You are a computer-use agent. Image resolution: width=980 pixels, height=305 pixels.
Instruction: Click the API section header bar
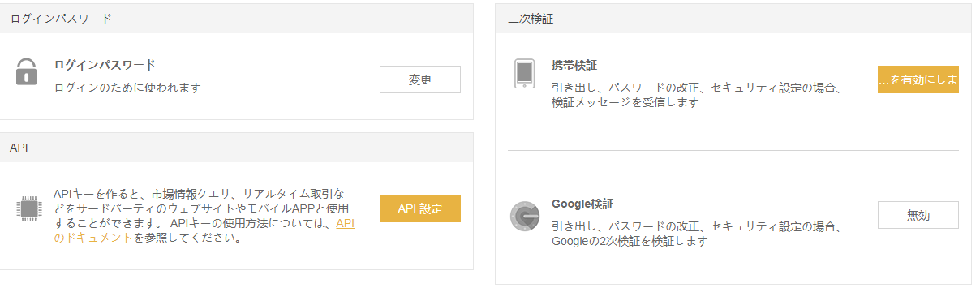pyautogui.click(x=236, y=148)
